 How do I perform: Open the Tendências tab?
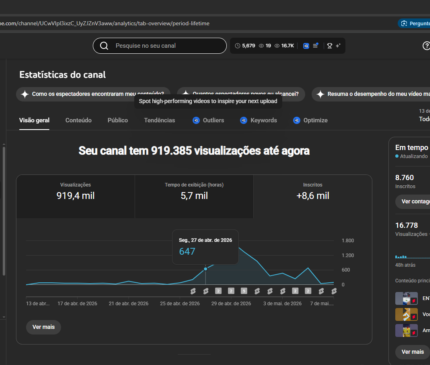(159, 120)
